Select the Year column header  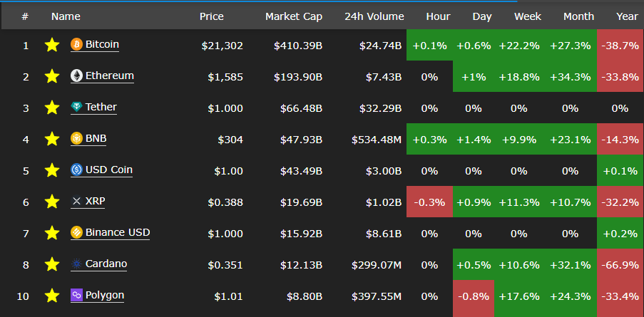(627, 16)
